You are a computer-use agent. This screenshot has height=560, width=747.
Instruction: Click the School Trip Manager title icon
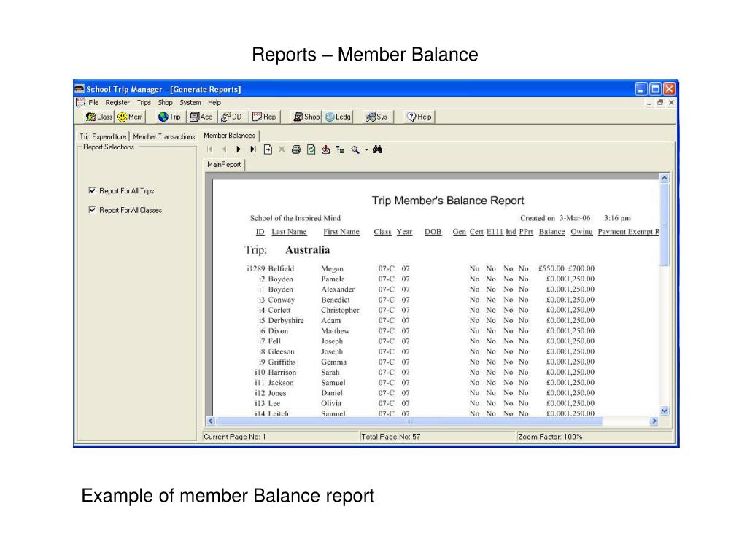pyautogui.click(x=80, y=89)
